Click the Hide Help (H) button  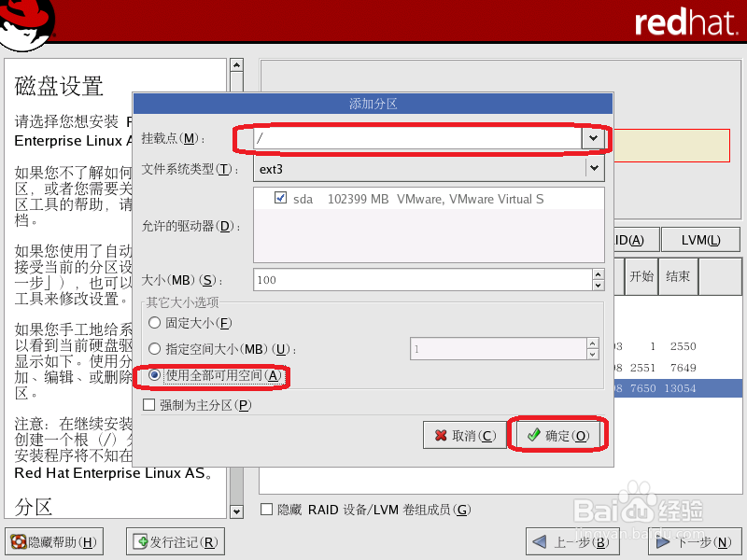click(54, 542)
